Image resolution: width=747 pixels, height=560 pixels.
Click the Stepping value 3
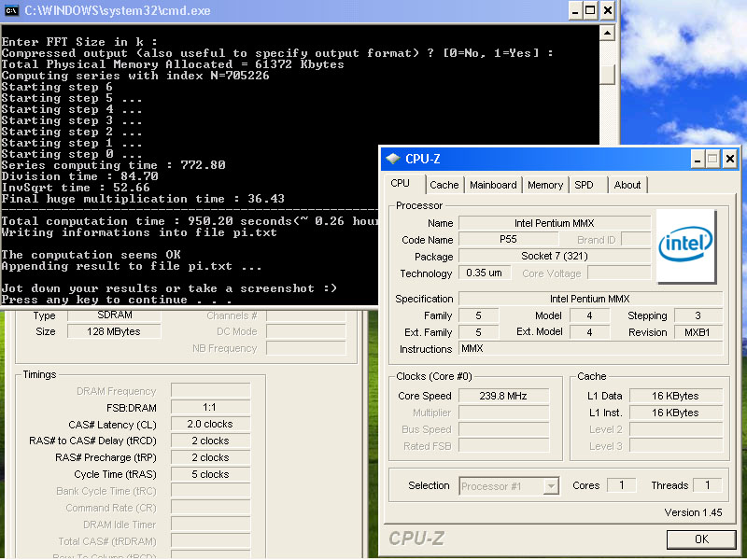click(x=698, y=315)
